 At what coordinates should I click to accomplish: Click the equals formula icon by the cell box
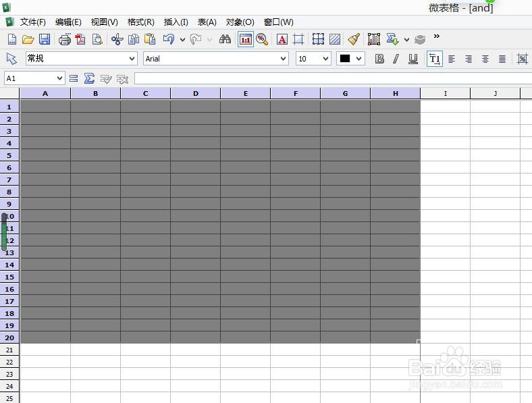(x=74, y=79)
